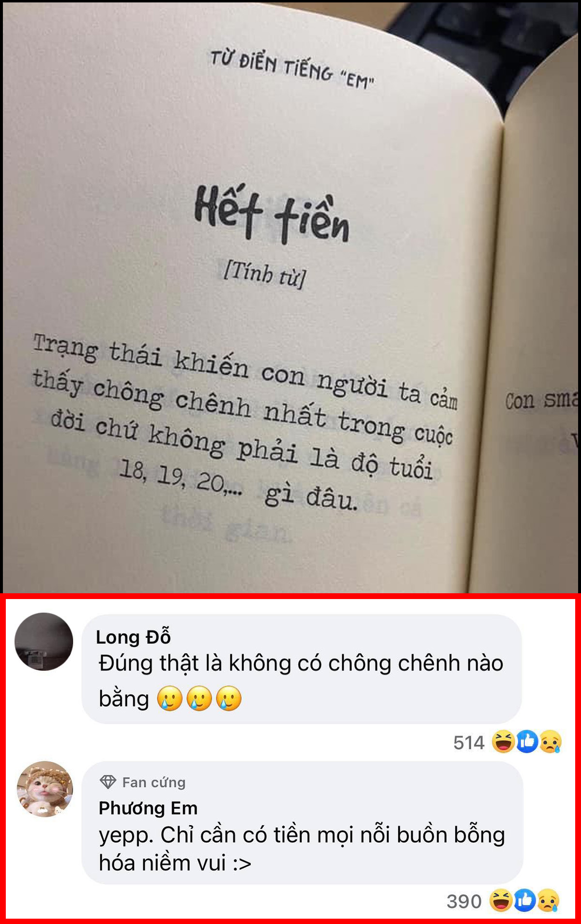Viewport: 581px width, 924px height.
Task: Select Long Đỗ's comment text about chông chênh
Action: tap(301, 681)
